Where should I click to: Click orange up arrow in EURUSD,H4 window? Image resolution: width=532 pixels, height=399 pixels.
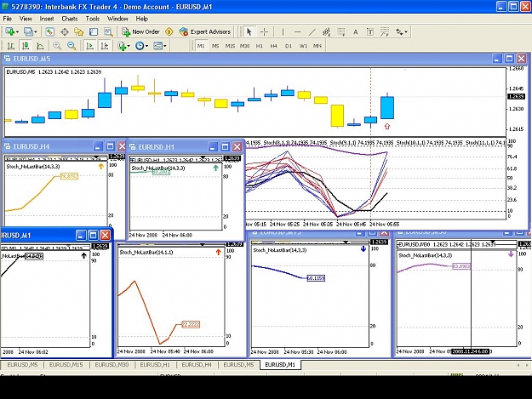click(100, 166)
